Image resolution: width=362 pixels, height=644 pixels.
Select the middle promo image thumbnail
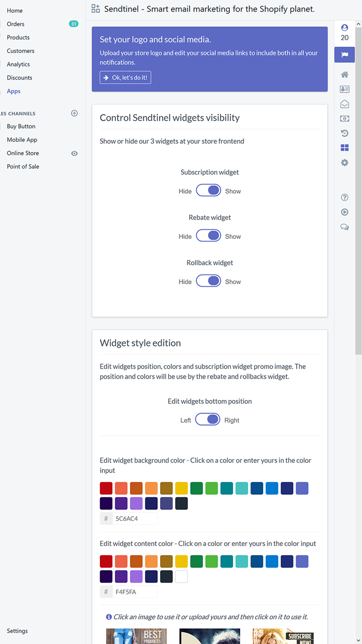(x=210, y=636)
